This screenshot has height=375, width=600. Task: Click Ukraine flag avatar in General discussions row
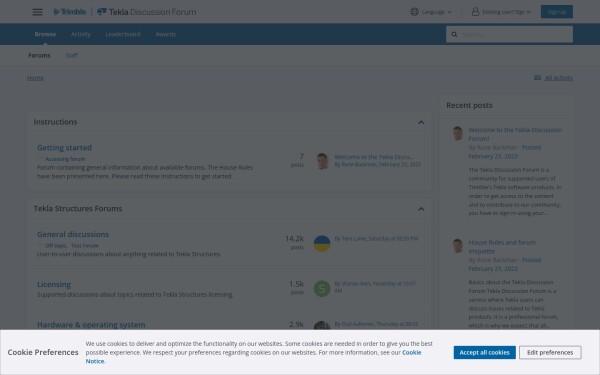tap(322, 244)
